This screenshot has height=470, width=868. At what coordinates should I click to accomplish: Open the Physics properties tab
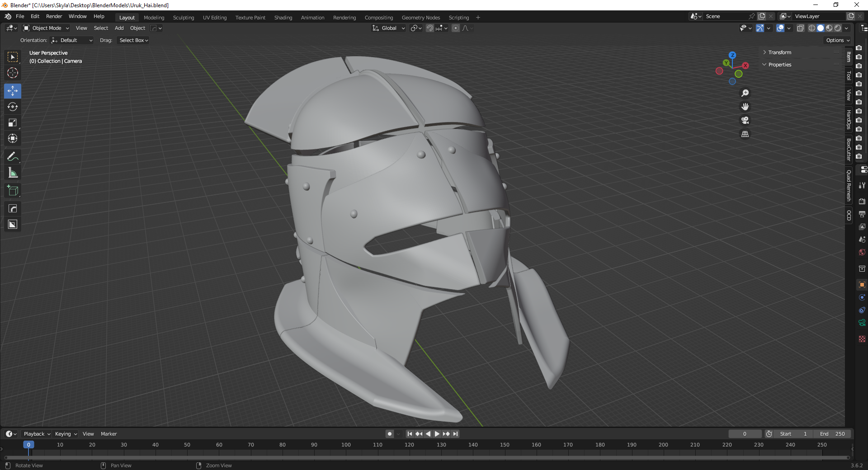[x=862, y=297]
